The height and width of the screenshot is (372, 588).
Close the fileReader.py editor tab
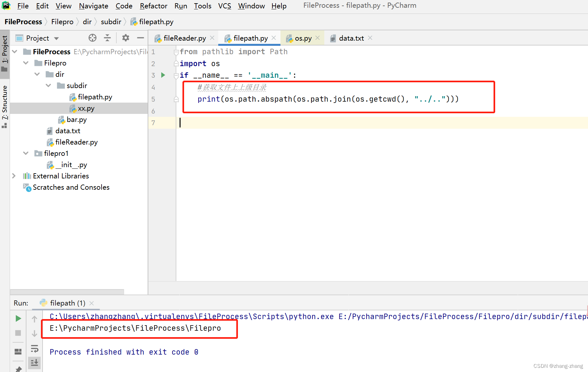(212, 38)
